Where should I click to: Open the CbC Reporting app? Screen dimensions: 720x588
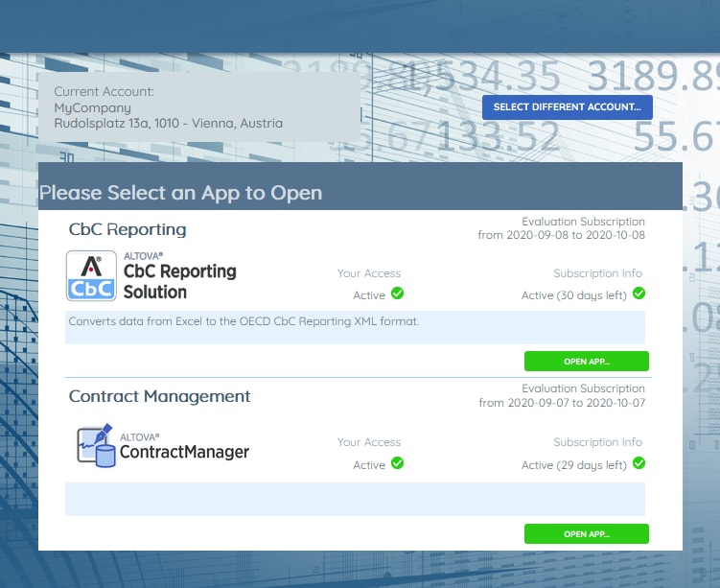[587, 361]
